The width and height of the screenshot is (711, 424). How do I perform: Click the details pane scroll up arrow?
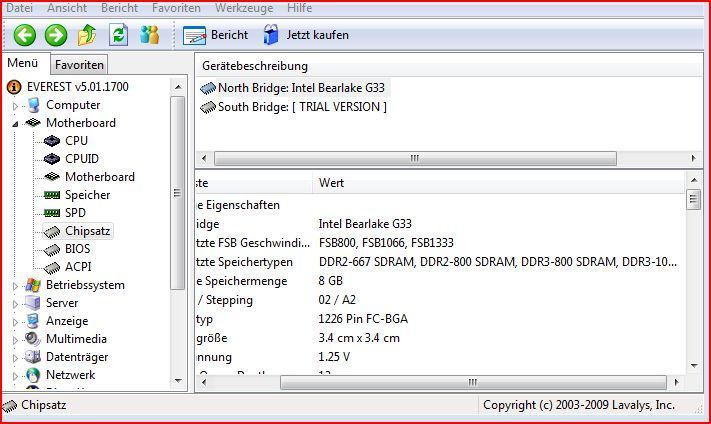coord(694,180)
